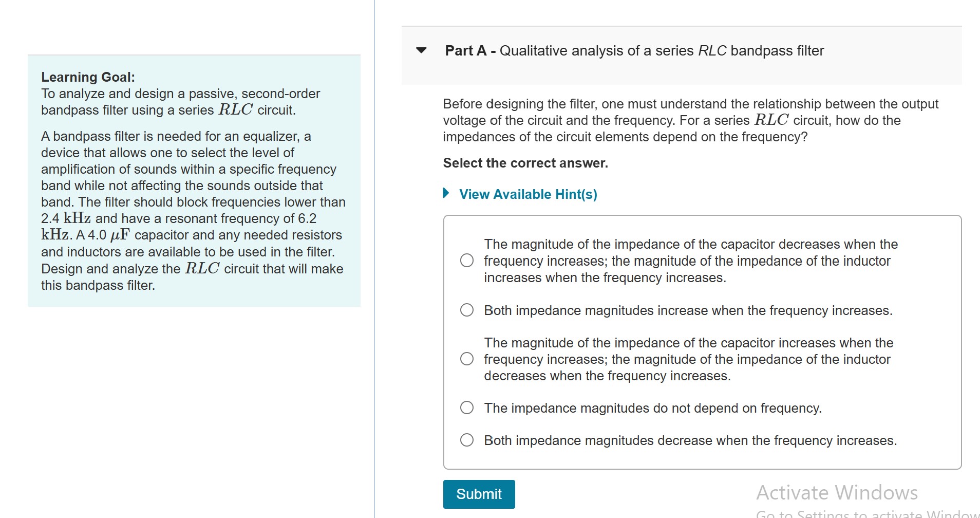Select the answer options box border
The height and width of the screenshot is (518, 980).
tap(702, 217)
